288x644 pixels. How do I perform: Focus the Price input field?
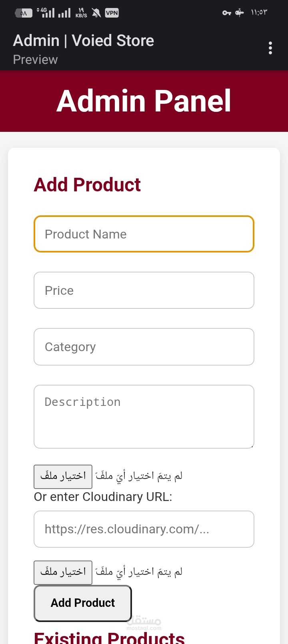(x=144, y=290)
